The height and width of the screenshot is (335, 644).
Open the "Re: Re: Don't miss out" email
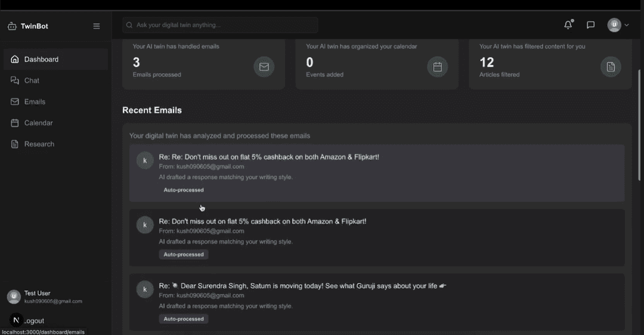(269, 157)
